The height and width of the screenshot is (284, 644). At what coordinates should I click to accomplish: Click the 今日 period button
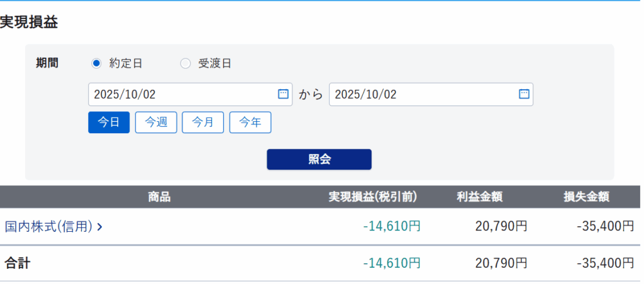[x=109, y=123]
